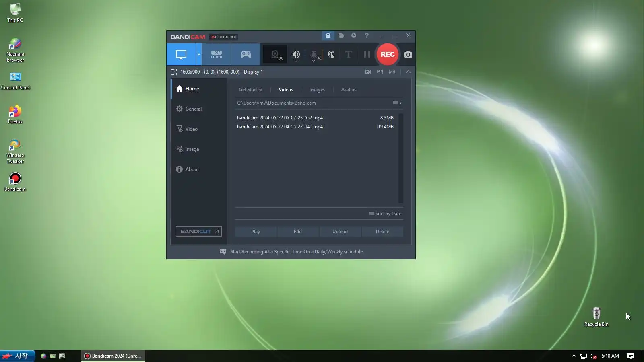Click the output path C:\Users\vm7\Documents\Bandicam
Screen dimensions: 644x362
[x=277, y=103]
